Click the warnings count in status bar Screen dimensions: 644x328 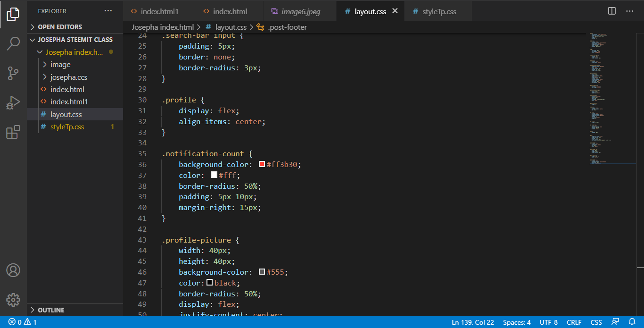click(30, 322)
